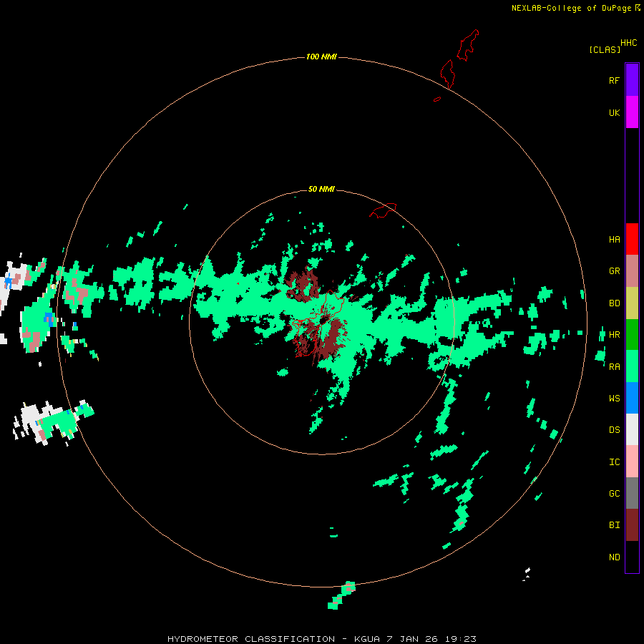Select the GR legend color block

[632, 270]
